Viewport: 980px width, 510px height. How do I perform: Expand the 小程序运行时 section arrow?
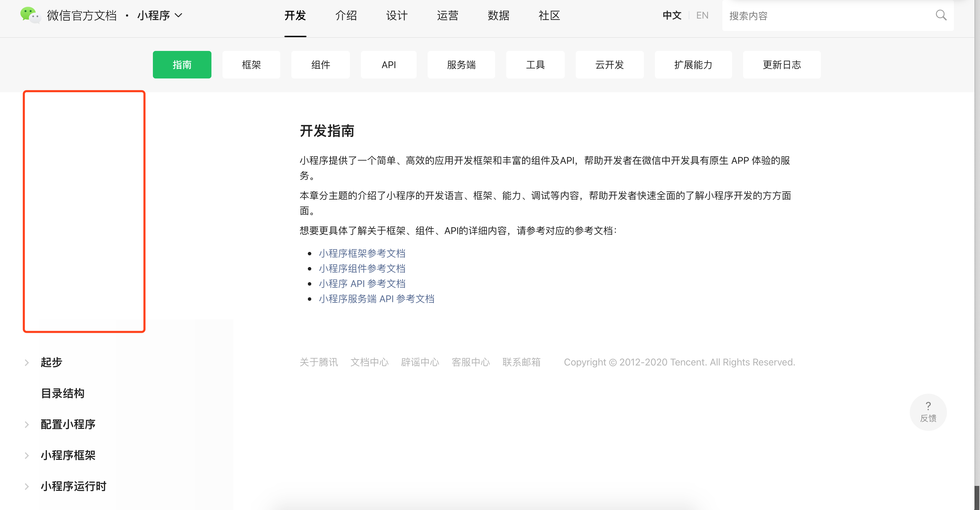pyautogui.click(x=27, y=486)
